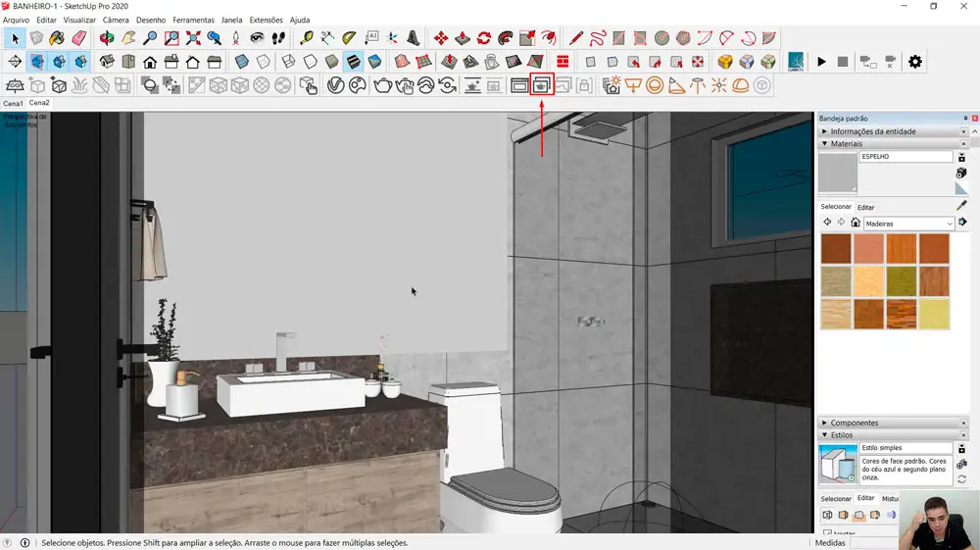Click the Stop square button

click(843, 62)
